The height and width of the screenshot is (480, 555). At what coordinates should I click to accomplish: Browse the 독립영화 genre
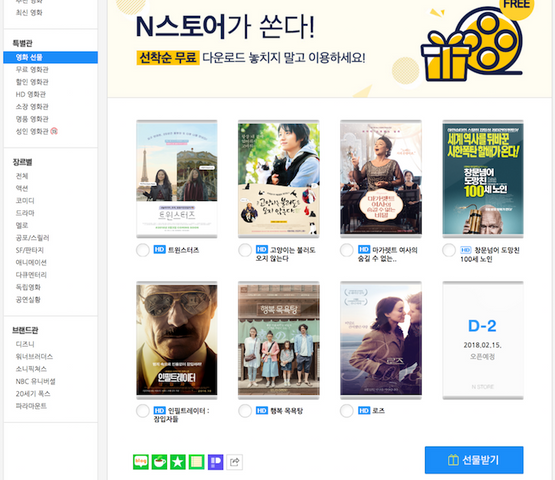(28, 287)
